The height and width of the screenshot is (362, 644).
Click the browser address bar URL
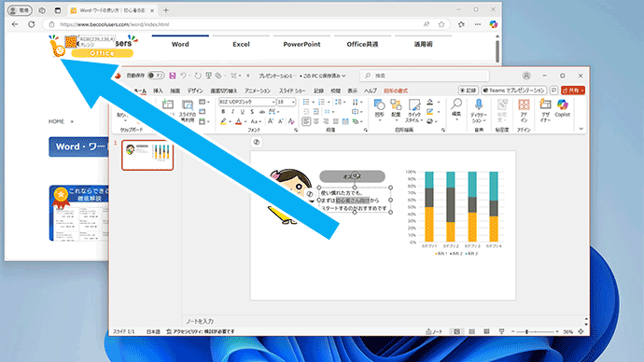pos(115,24)
